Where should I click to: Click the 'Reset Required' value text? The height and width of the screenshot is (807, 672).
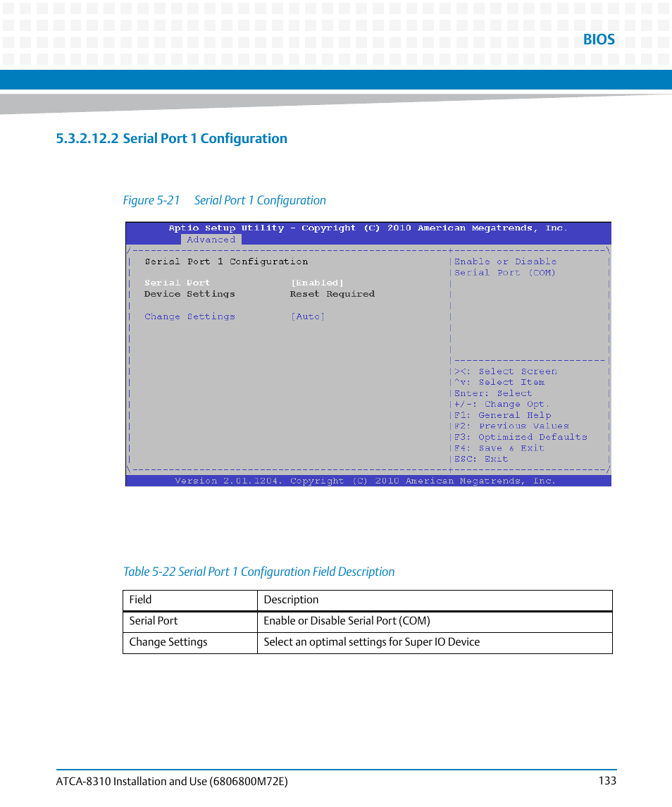click(332, 294)
